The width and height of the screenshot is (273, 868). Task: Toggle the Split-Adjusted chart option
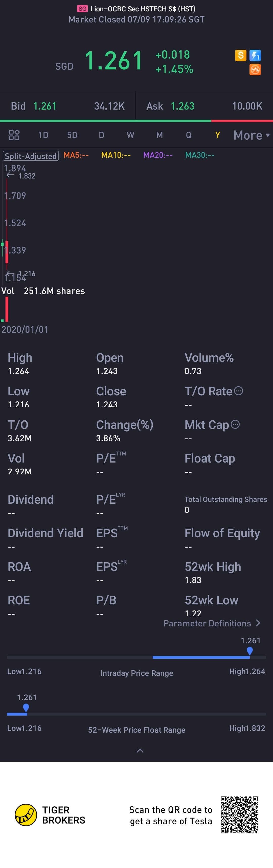tap(31, 156)
